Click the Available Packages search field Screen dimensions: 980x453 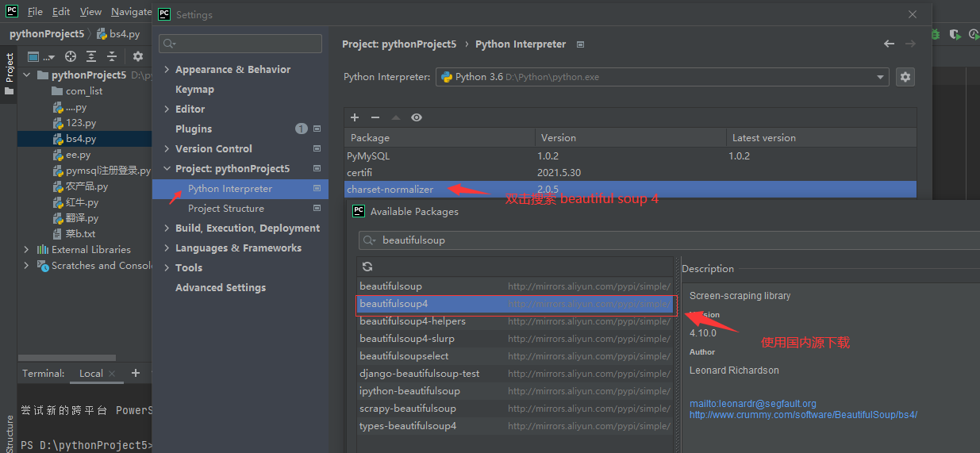click(669, 240)
